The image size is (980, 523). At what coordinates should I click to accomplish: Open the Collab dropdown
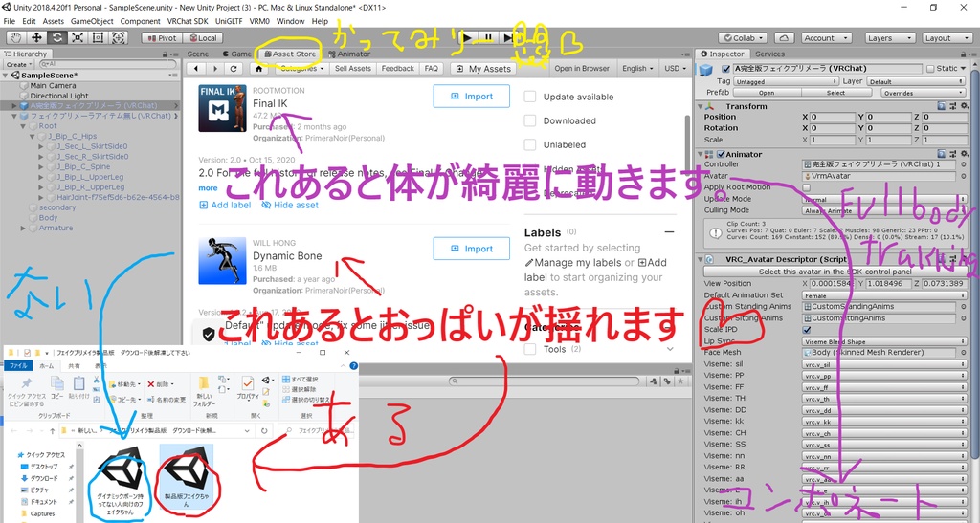(x=742, y=38)
